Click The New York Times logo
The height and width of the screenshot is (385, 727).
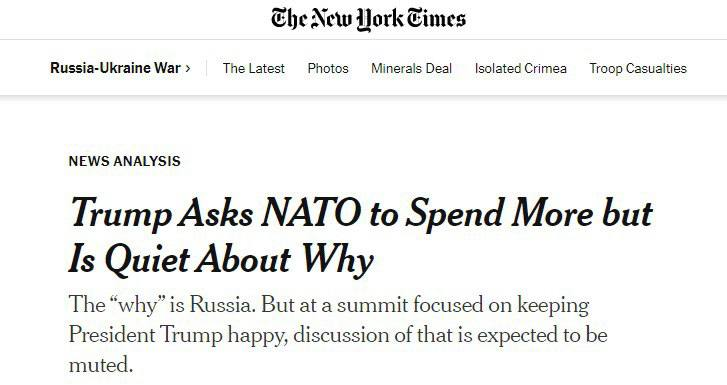[x=368, y=19]
